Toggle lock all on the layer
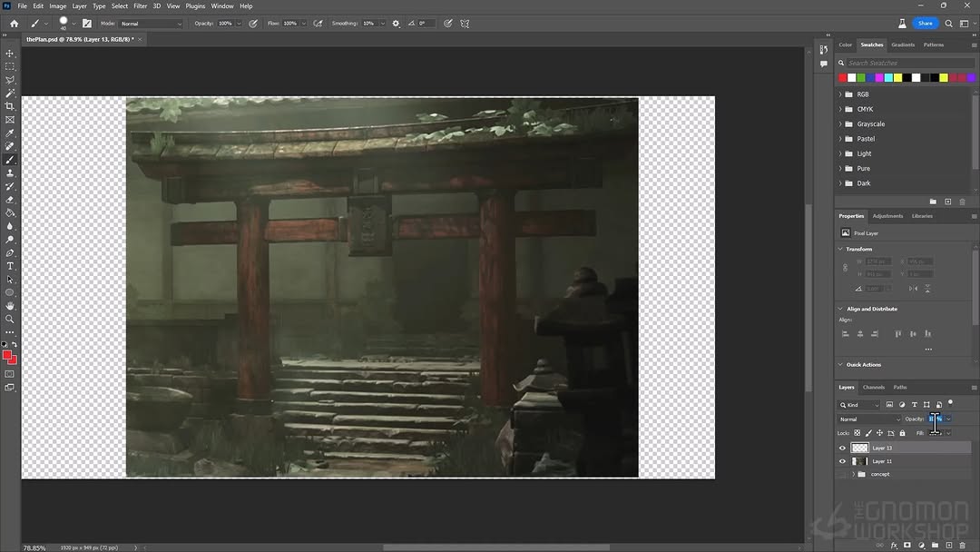 click(902, 433)
